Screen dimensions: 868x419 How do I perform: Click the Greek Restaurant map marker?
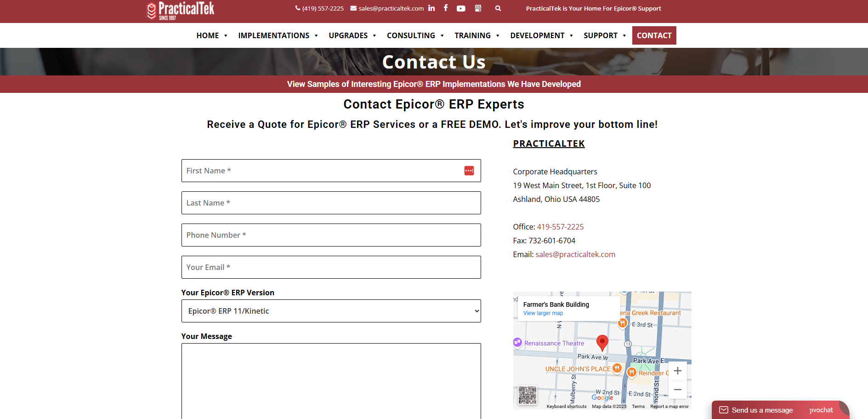pos(622,323)
